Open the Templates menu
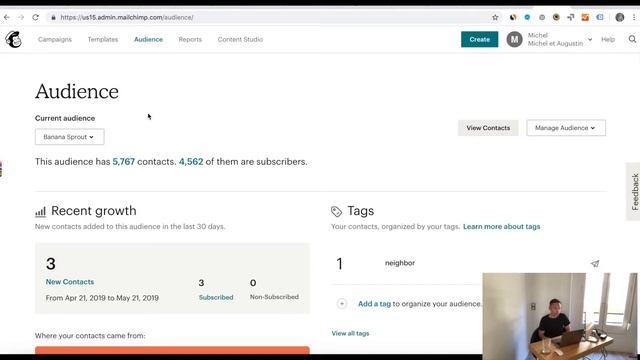The width and height of the screenshot is (640, 360). point(103,39)
